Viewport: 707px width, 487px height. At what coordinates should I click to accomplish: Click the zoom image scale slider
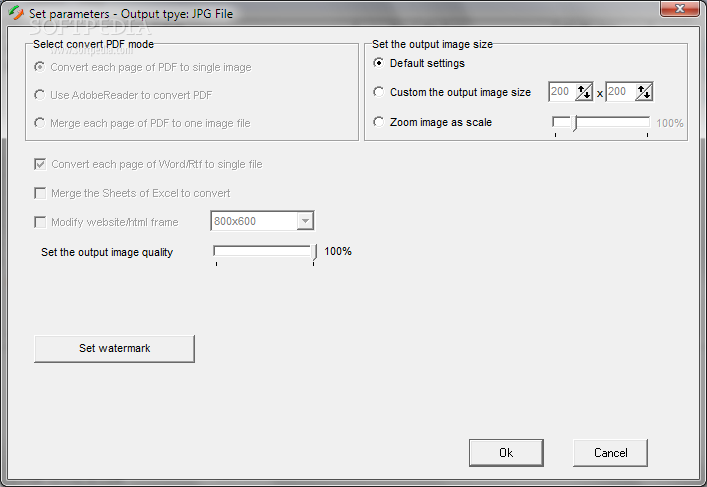[x=601, y=124]
